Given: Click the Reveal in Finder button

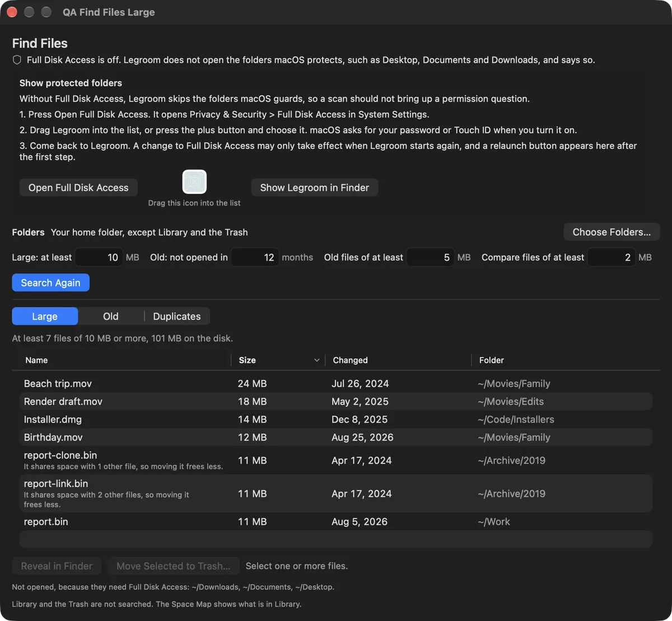Looking at the screenshot, I should [57, 566].
